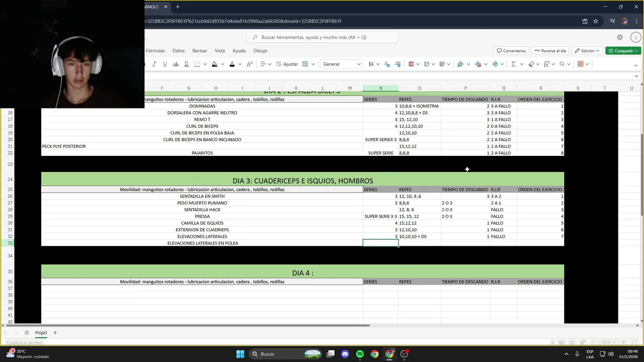The height and width of the screenshot is (362, 644).
Task: Select row 33 header
Action: pos(10,243)
